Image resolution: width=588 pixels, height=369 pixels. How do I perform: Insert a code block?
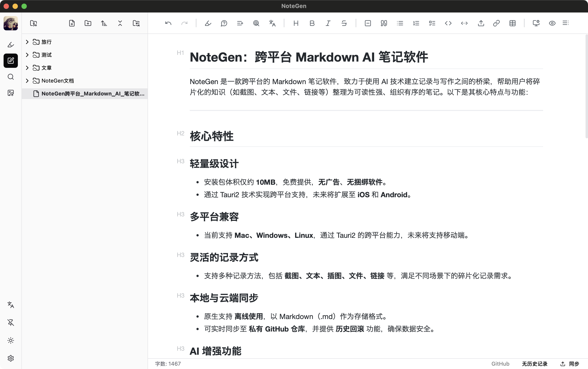tap(448, 23)
